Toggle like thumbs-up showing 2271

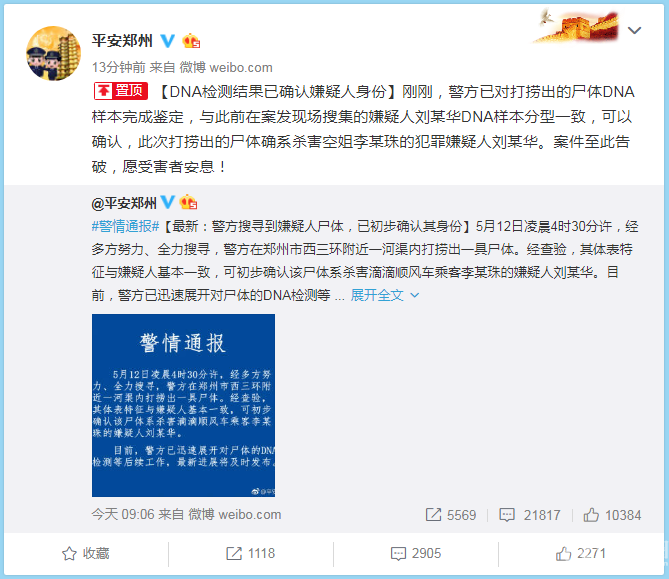[x=581, y=553]
